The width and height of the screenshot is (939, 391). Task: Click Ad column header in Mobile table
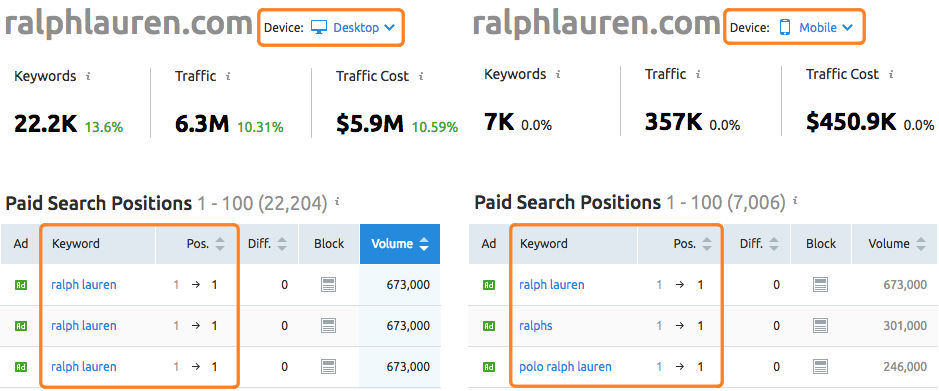[489, 244]
